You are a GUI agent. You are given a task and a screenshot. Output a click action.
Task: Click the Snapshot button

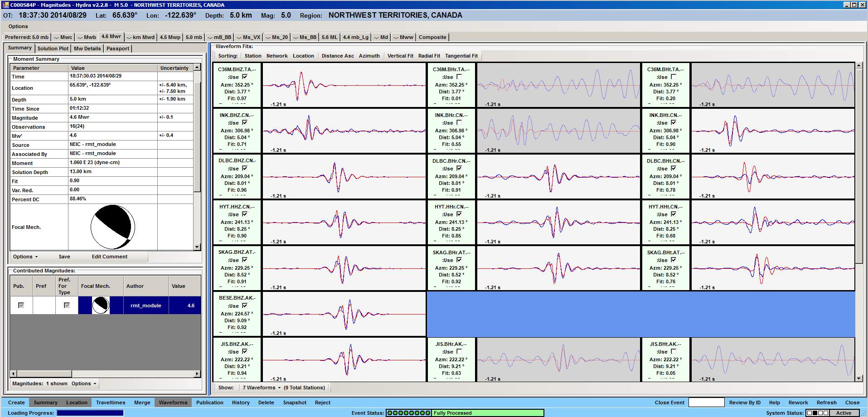[x=295, y=402]
